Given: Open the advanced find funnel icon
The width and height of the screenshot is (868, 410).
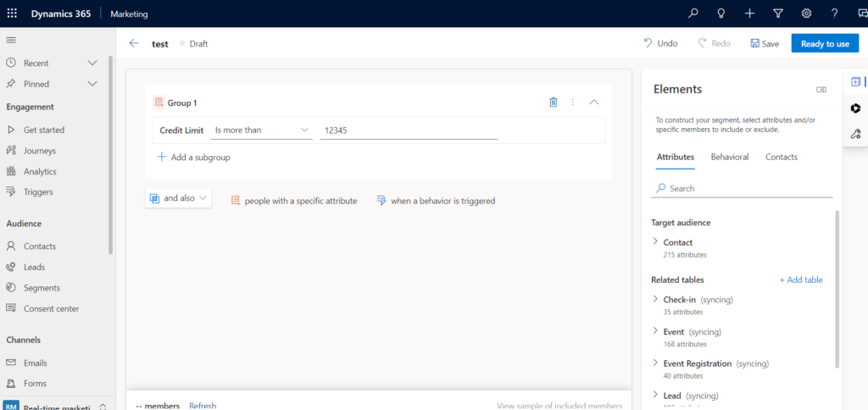Looking at the screenshot, I should 778,14.
